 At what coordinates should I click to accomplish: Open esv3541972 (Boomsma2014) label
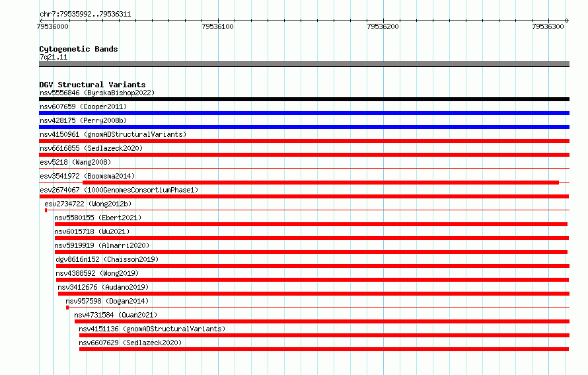pyautogui.click(x=87, y=176)
